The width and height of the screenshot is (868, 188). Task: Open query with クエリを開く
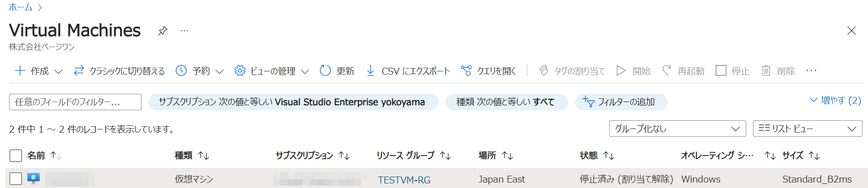(x=488, y=71)
